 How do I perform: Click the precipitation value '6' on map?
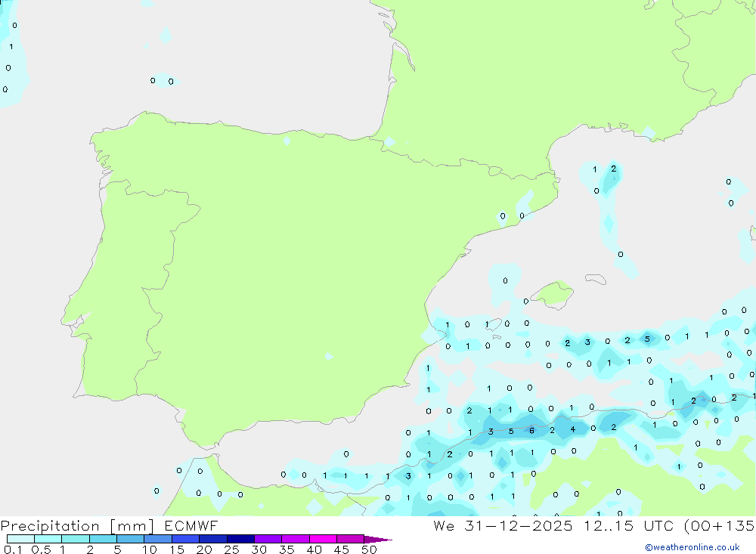(x=531, y=431)
